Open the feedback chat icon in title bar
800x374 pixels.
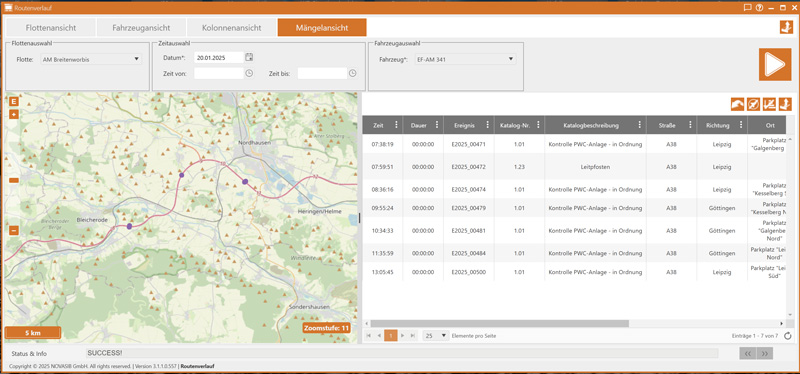[x=747, y=8]
